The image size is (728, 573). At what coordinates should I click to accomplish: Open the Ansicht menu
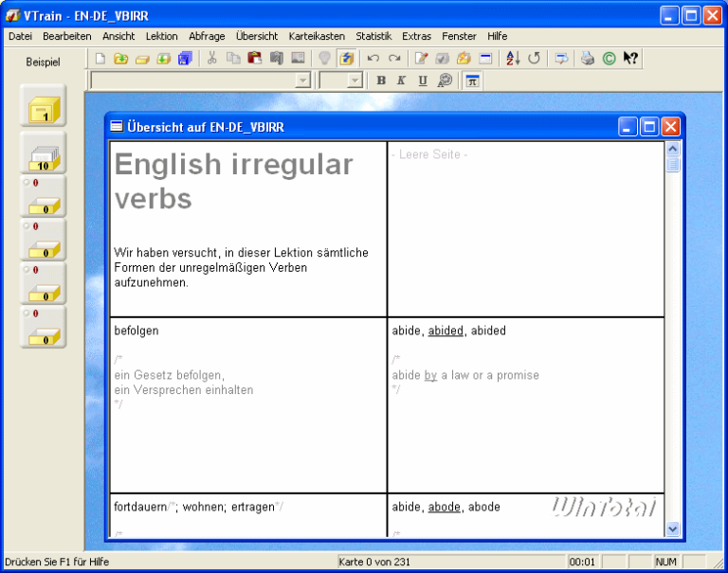(x=118, y=36)
